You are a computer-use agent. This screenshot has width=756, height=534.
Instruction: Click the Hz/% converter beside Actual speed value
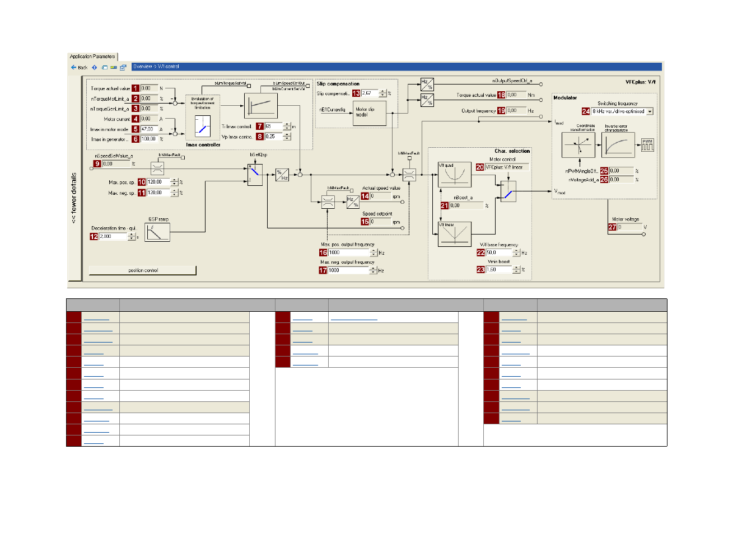(x=353, y=202)
